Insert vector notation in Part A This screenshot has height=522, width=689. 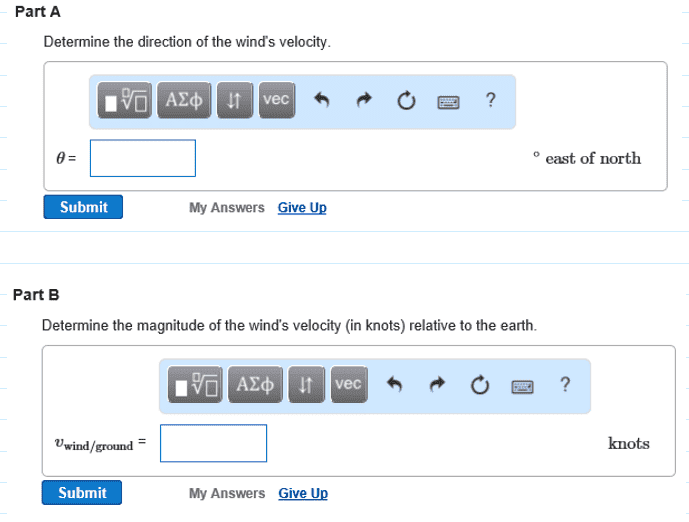pyautogui.click(x=277, y=100)
